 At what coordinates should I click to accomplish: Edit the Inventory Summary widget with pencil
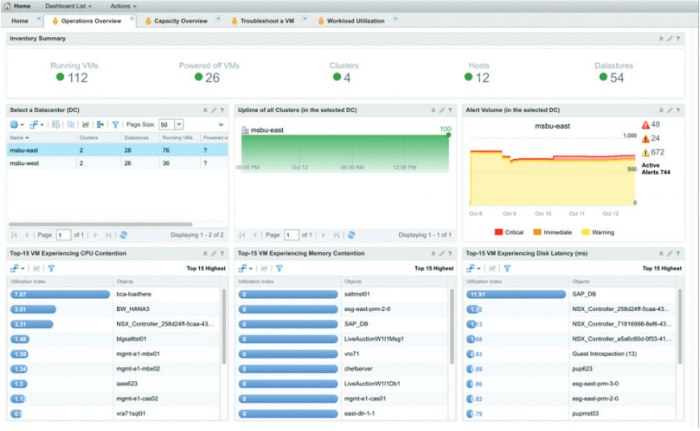click(x=670, y=39)
